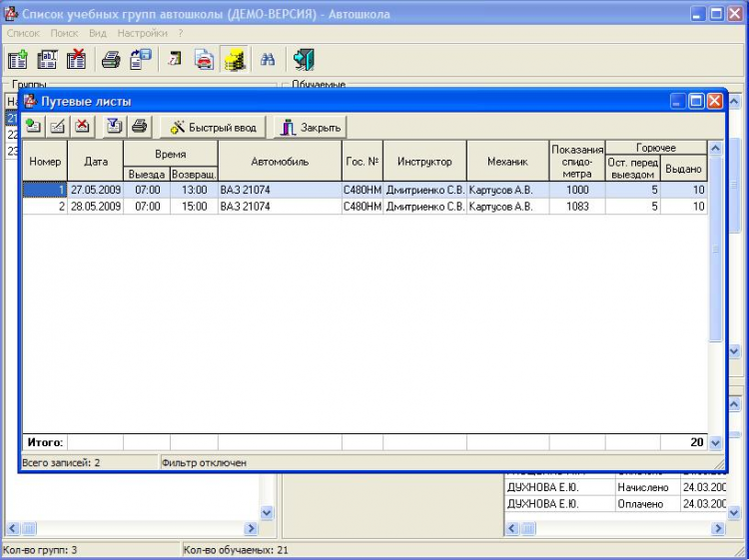Print the waybills list
The width and height of the screenshot is (749, 560).
[x=140, y=127]
